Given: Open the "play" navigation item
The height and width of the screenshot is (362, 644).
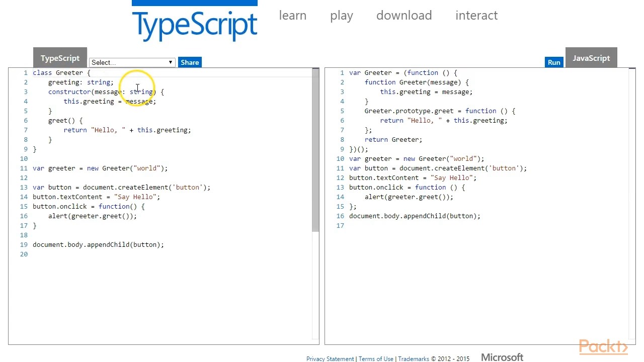Looking at the screenshot, I should tap(342, 15).
